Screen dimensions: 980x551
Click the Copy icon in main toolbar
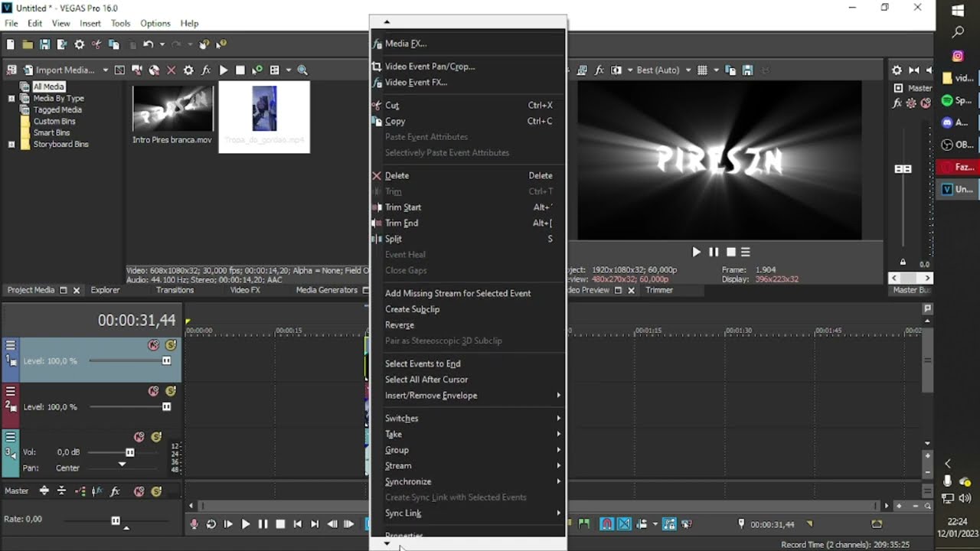[x=114, y=44]
